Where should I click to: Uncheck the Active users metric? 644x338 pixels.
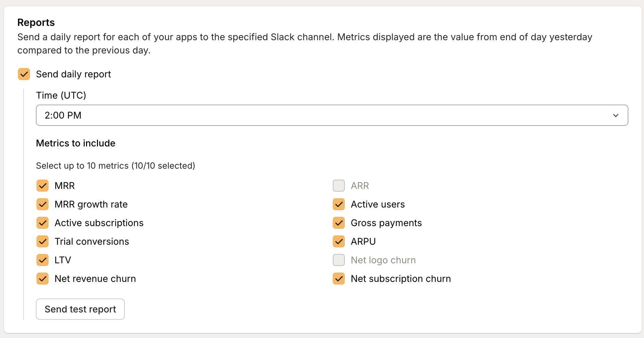click(x=338, y=204)
